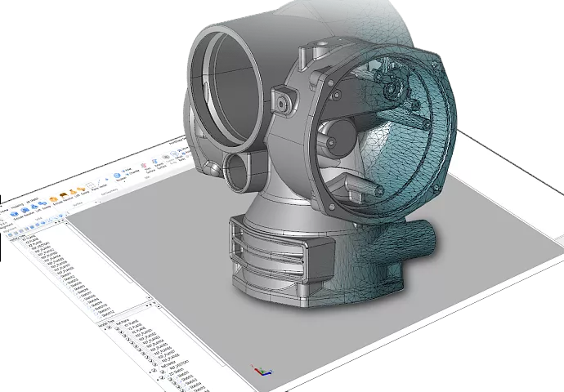This screenshot has width=564, height=392.
Task: Select Ref.Plane group in the Model Tree
Action: coord(123,322)
